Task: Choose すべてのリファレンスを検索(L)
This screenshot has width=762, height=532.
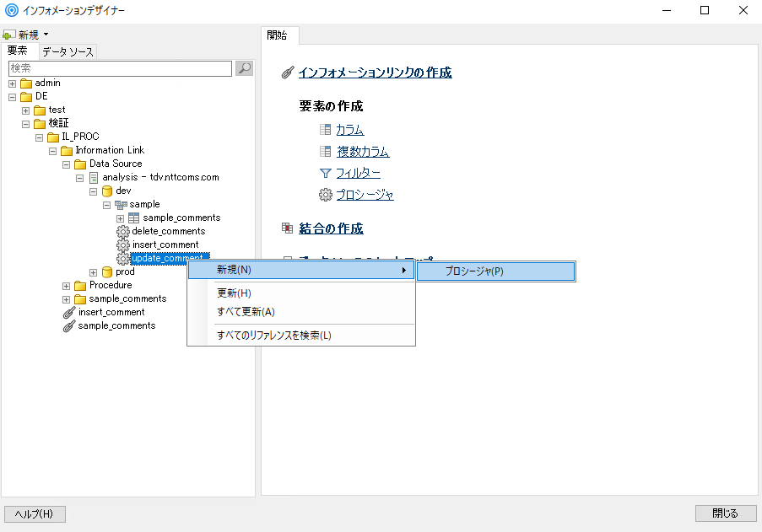Action: pyautogui.click(x=300, y=336)
